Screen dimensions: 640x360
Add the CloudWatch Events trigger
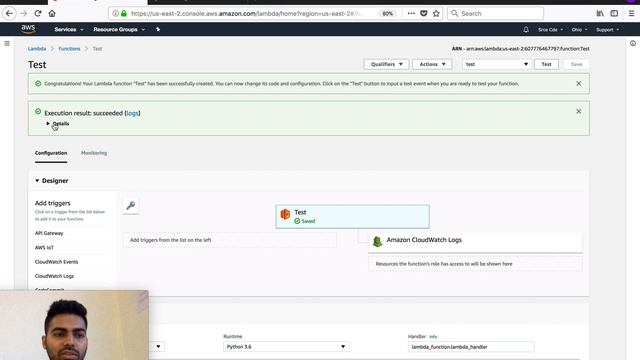56,262
